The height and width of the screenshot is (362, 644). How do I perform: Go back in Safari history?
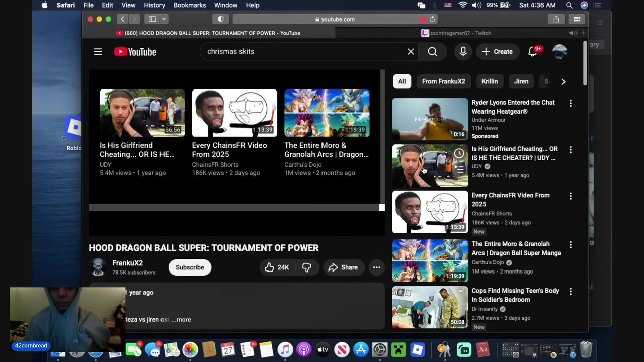pyautogui.click(x=122, y=19)
